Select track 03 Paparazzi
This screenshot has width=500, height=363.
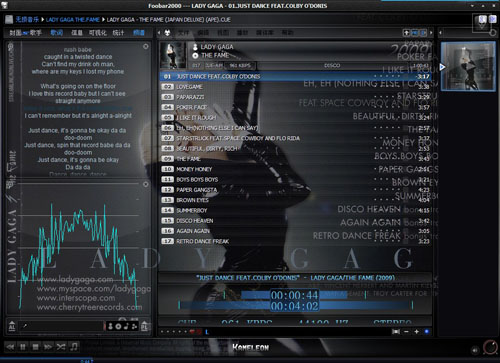pos(296,97)
